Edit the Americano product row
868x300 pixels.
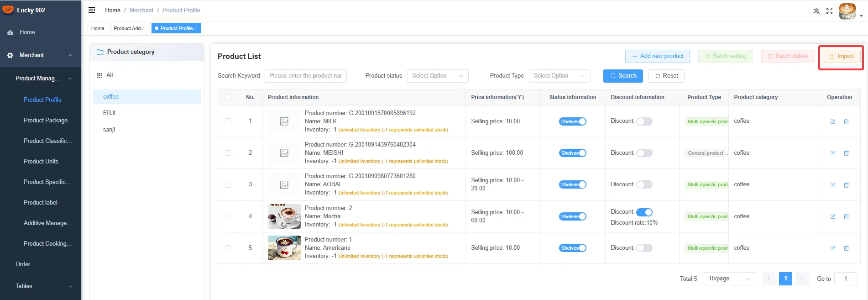833,248
